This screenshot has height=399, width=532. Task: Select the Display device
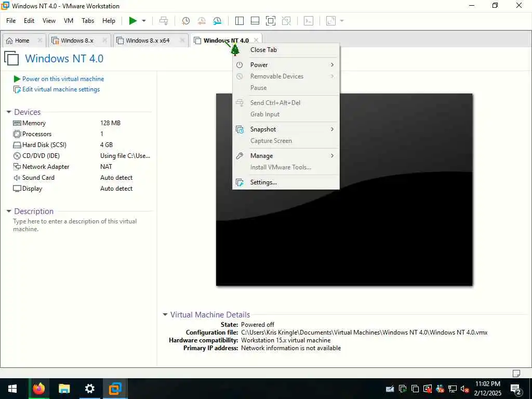pos(82,188)
